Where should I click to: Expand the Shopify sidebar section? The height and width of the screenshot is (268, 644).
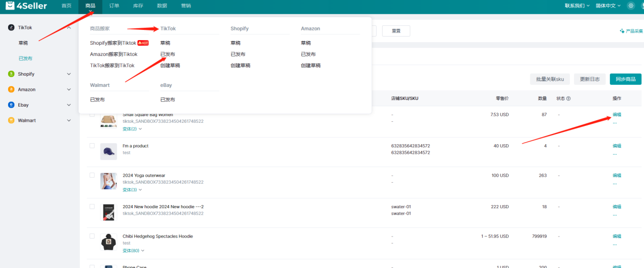coord(69,74)
